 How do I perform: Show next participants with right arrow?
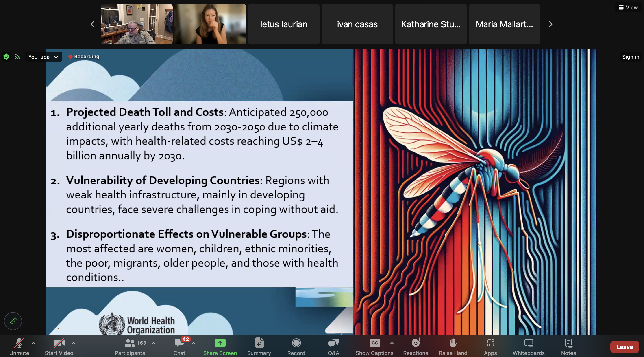[550, 24]
